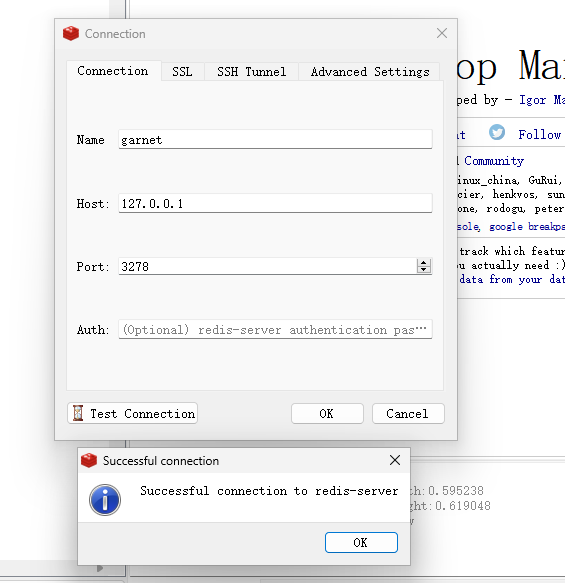Click the blue info icon in the dialog
The width and height of the screenshot is (565, 583).
[105, 500]
